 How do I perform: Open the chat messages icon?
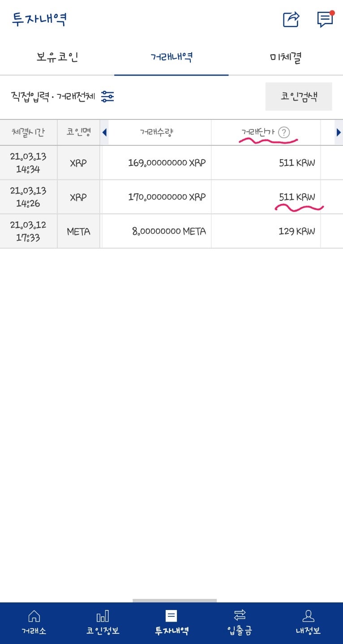(325, 19)
